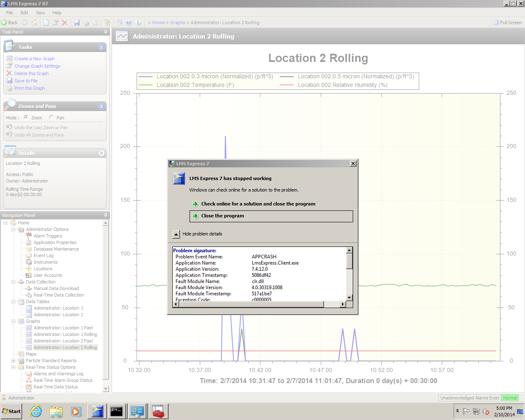Click problem details scroll down arrow

(349, 298)
